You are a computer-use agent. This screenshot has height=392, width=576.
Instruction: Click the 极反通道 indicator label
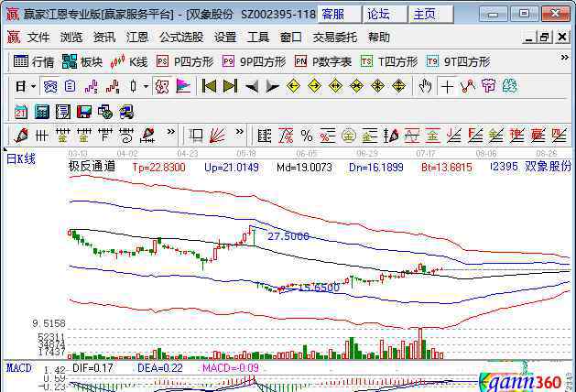(x=92, y=167)
